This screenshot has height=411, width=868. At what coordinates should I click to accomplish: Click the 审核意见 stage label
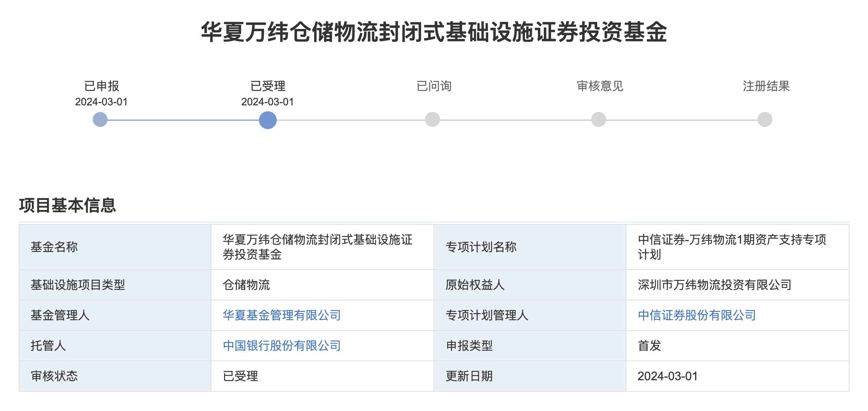600,86
